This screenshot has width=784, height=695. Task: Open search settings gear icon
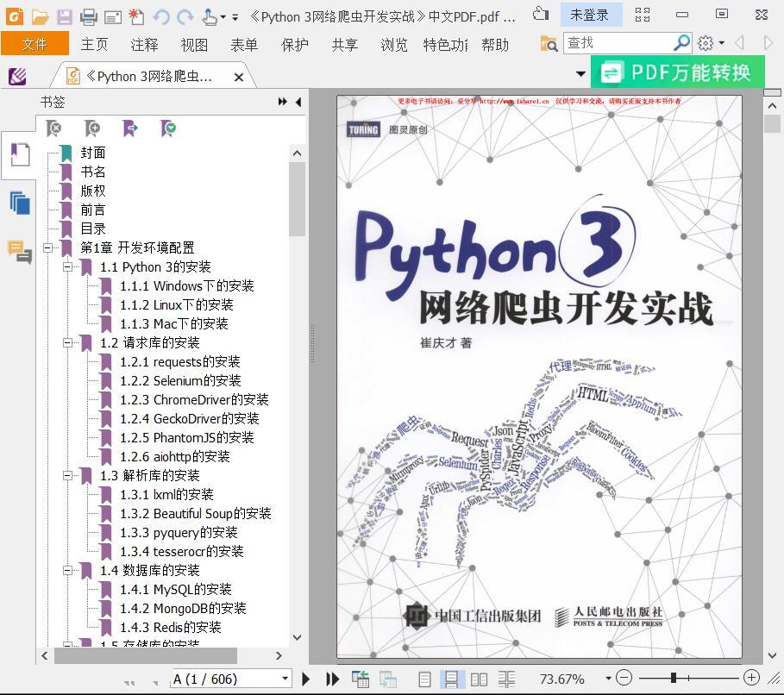[x=706, y=43]
